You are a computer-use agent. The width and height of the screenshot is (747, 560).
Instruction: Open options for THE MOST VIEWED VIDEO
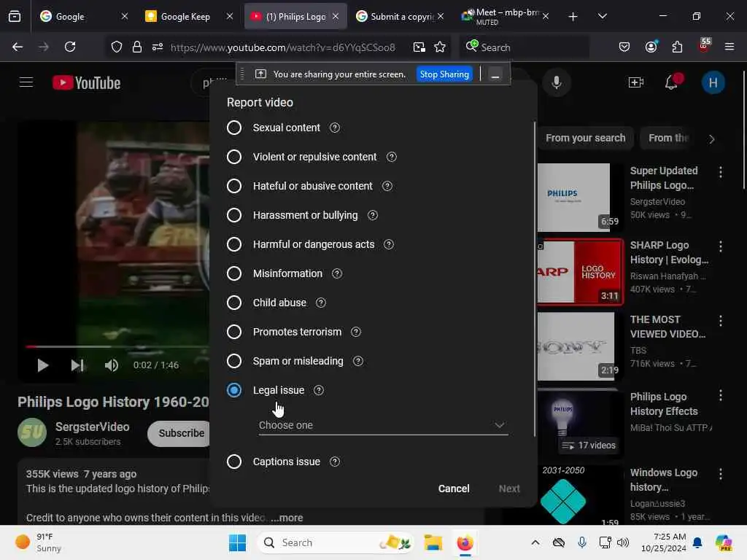[x=720, y=321]
